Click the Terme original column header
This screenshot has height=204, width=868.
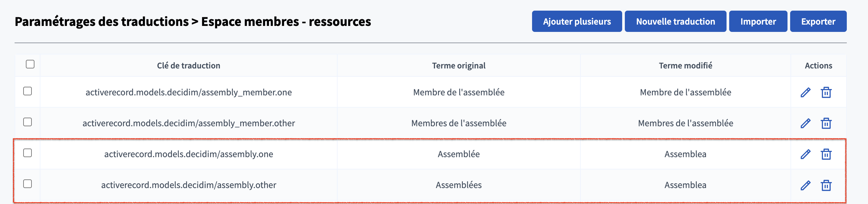click(x=459, y=65)
